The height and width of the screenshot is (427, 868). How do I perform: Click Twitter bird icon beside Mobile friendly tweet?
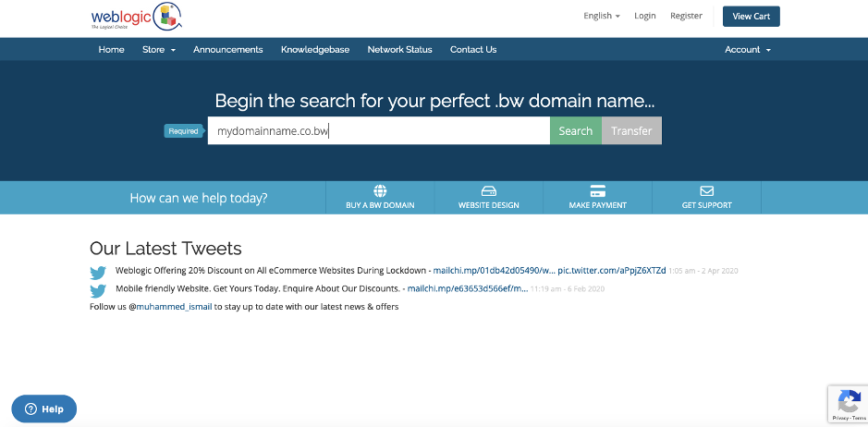[x=98, y=291]
